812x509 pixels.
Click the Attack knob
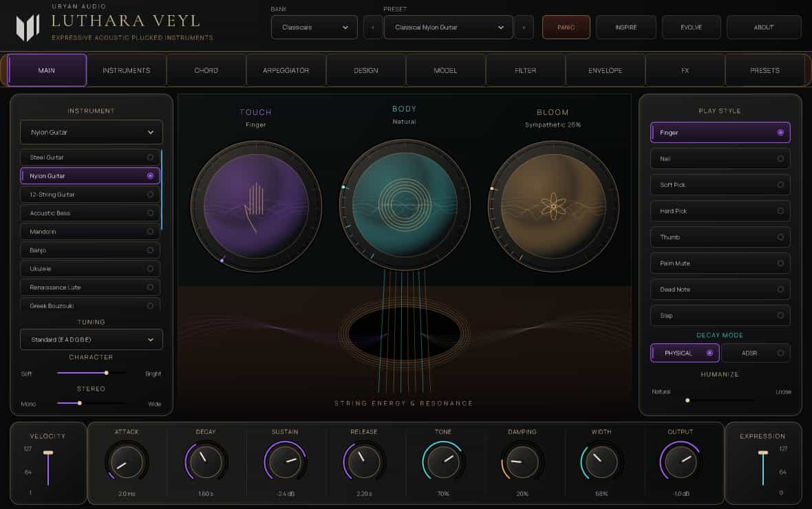click(127, 462)
